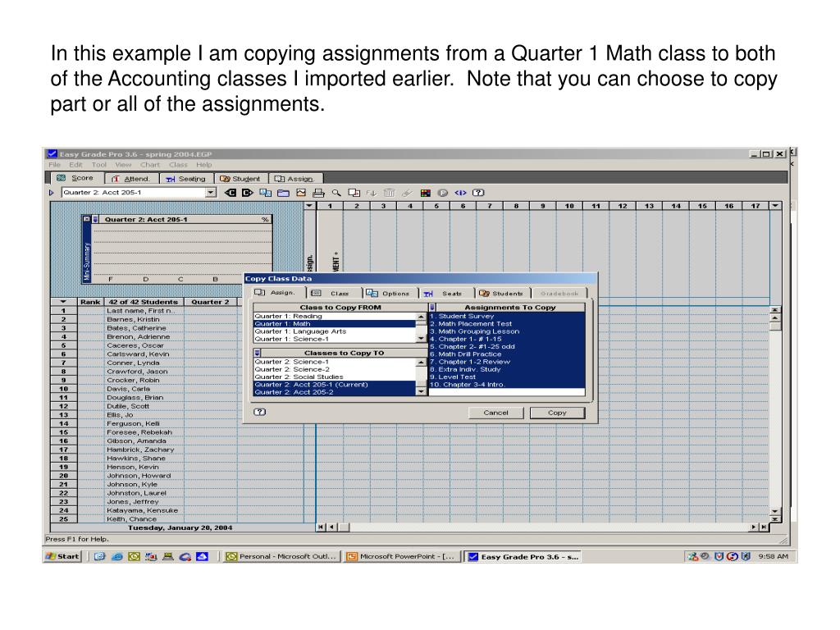Select Quarter 1: Reading in FROM list
Screen dimensions: 840x630
335,317
